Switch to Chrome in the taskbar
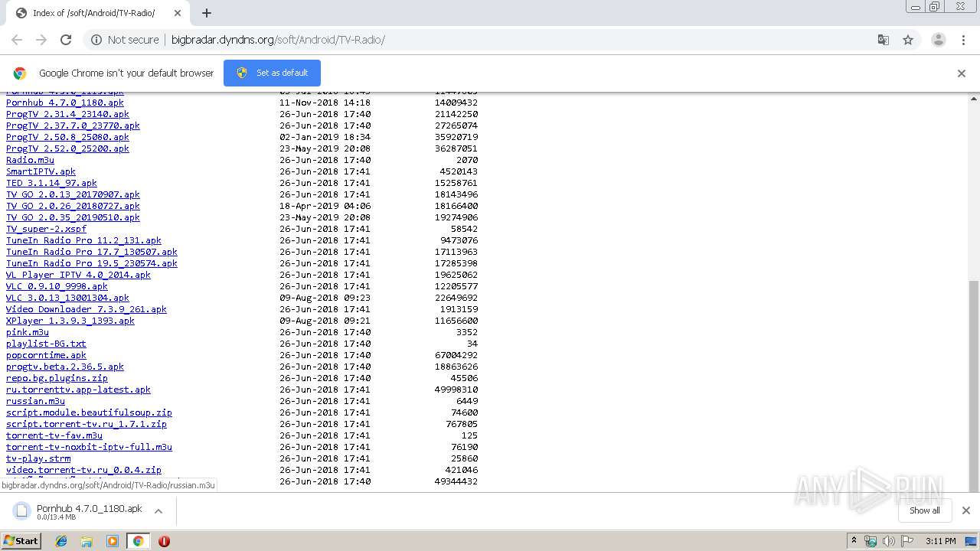The image size is (980, 551). point(138,541)
